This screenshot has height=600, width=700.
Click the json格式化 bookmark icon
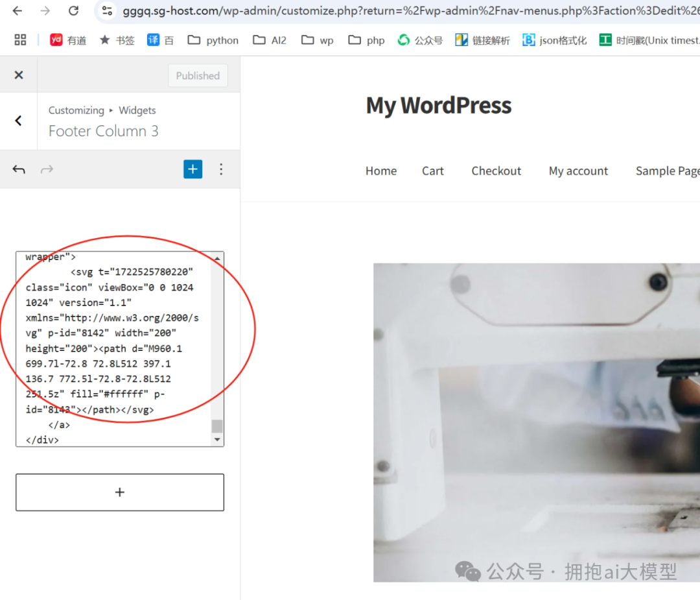[528, 40]
